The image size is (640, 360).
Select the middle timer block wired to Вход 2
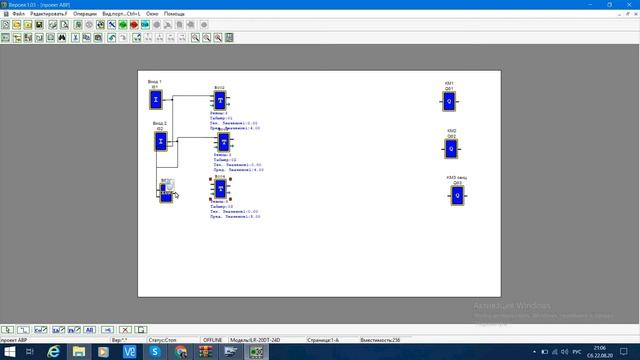click(x=224, y=142)
